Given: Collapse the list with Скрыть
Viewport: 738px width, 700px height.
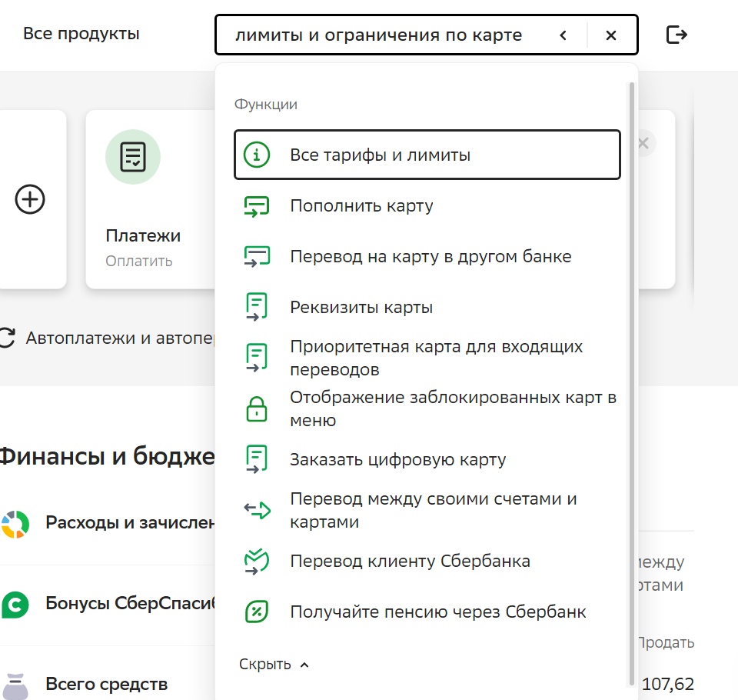Looking at the screenshot, I should [x=273, y=665].
